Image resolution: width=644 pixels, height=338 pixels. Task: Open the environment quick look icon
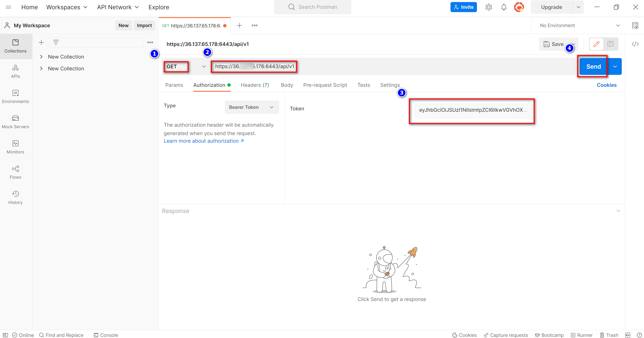pos(635,25)
